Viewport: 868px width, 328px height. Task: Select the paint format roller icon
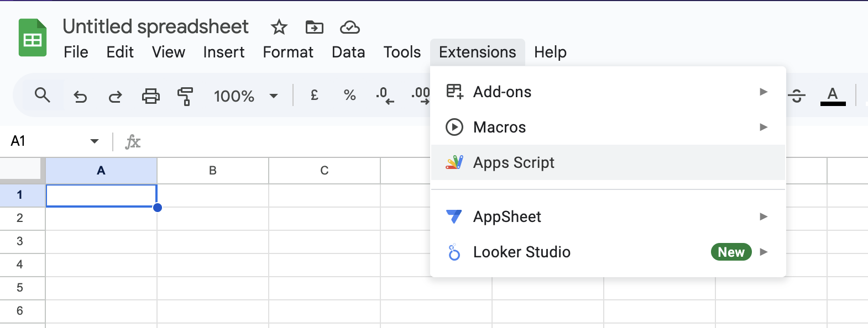185,96
